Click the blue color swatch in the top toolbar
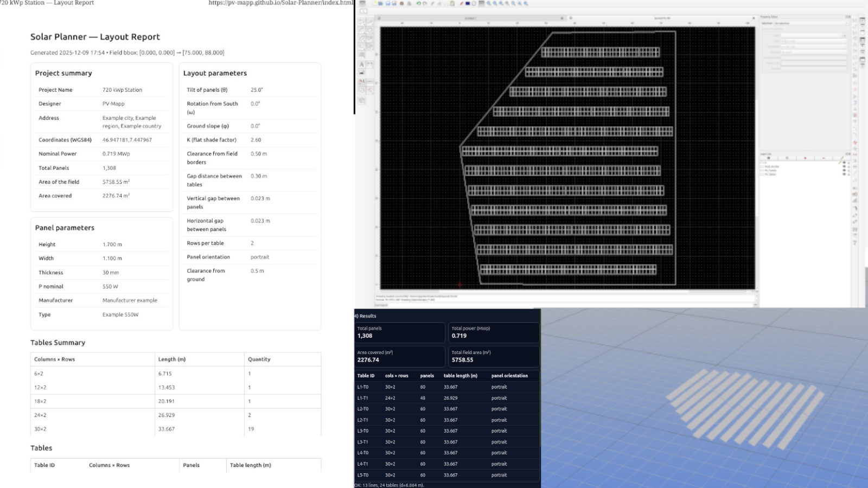The height and width of the screenshot is (488, 868). click(x=468, y=4)
